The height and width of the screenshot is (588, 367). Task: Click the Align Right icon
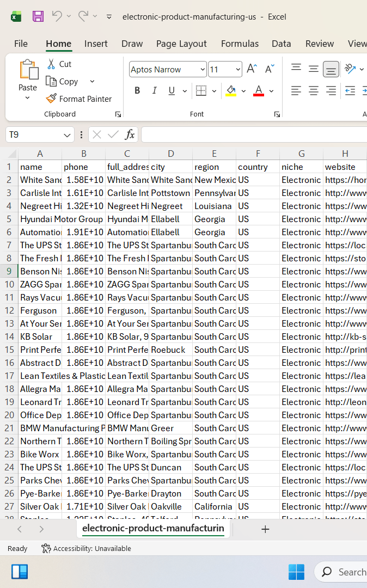point(331,91)
